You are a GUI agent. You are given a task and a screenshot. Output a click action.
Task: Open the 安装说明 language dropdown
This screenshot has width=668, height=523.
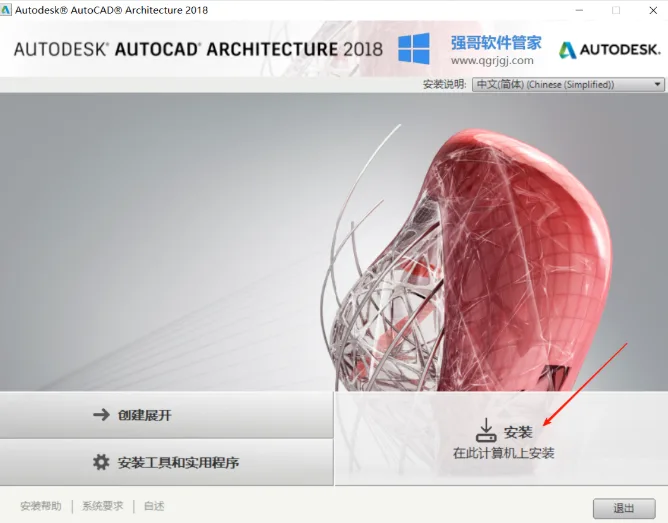click(x=568, y=84)
